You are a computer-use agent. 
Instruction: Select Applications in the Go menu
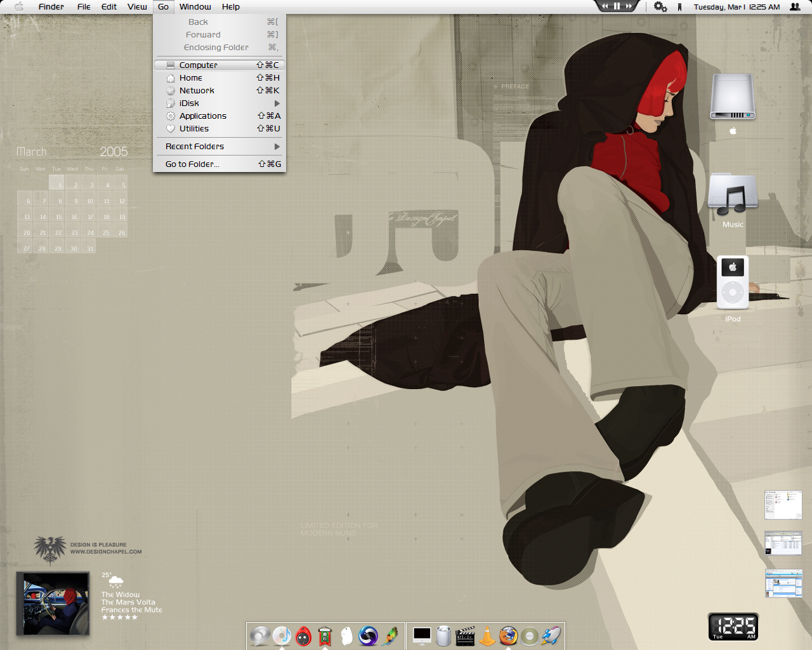[x=219, y=116]
